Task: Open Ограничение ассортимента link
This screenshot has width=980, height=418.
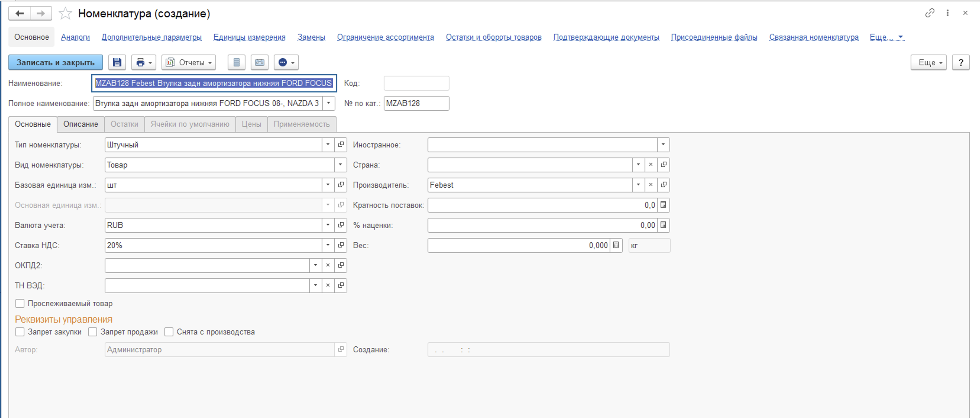Action: point(385,37)
